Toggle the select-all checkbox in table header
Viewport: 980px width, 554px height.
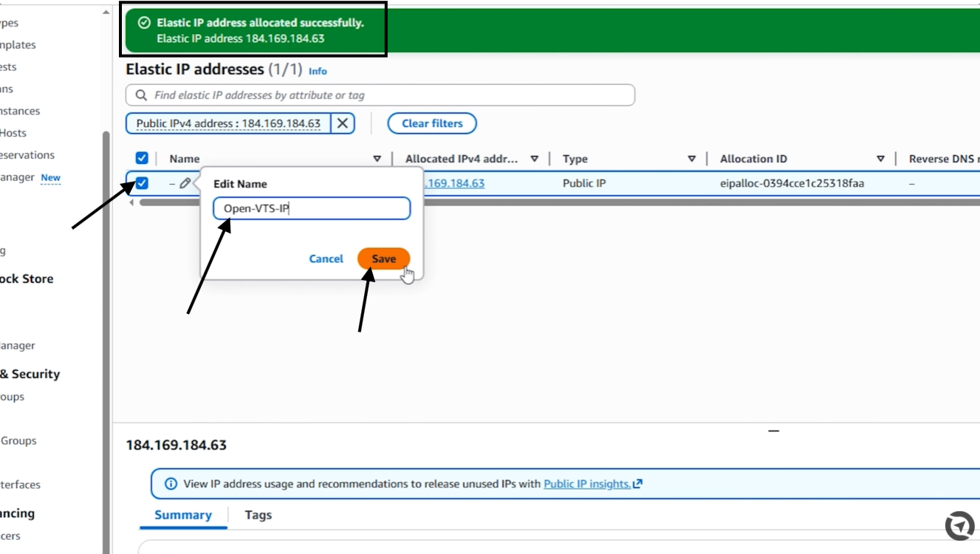142,158
